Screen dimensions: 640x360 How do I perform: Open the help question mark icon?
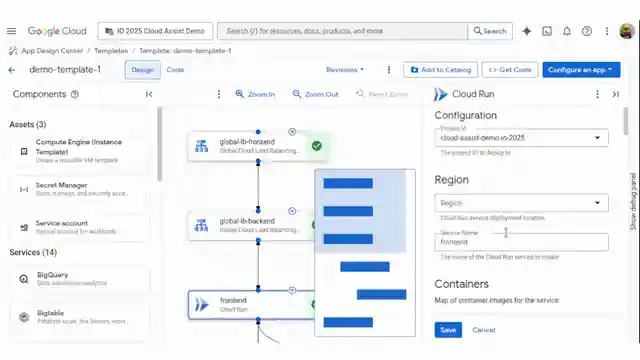point(587,31)
